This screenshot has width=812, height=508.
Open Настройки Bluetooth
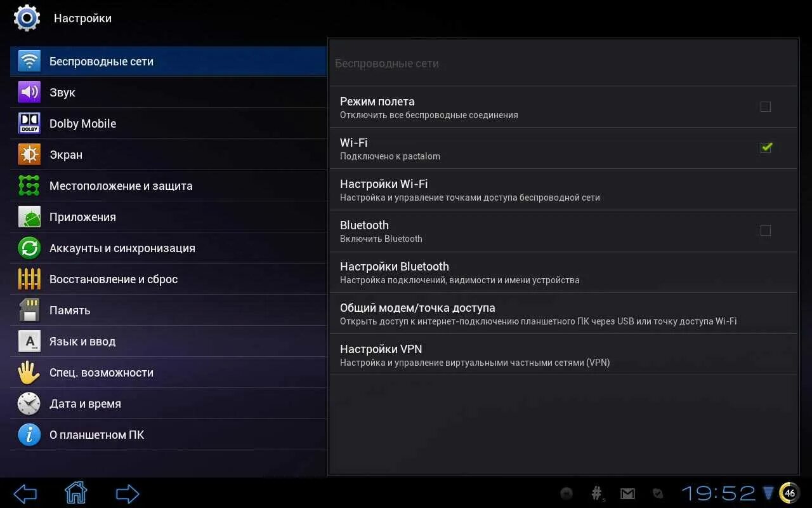point(563,272)
